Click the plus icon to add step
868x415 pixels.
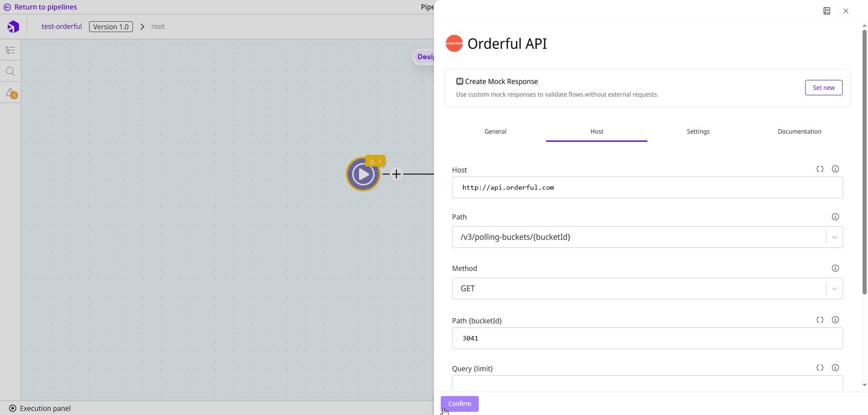coord(396,174)
